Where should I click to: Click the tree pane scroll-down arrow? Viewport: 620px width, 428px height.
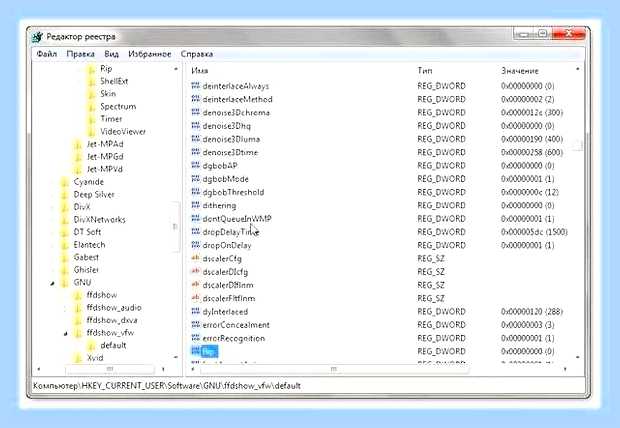pyautogui.click(x=176, y=357)
